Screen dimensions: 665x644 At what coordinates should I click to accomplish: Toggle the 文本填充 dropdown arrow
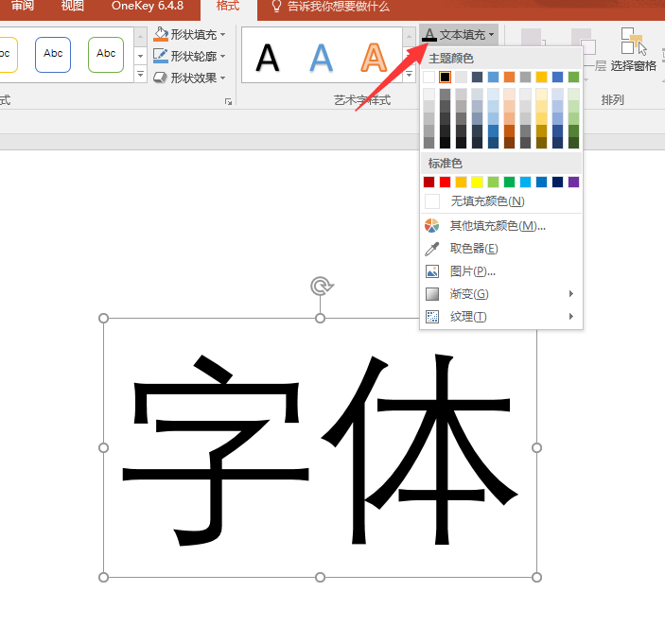click(491, 35)
